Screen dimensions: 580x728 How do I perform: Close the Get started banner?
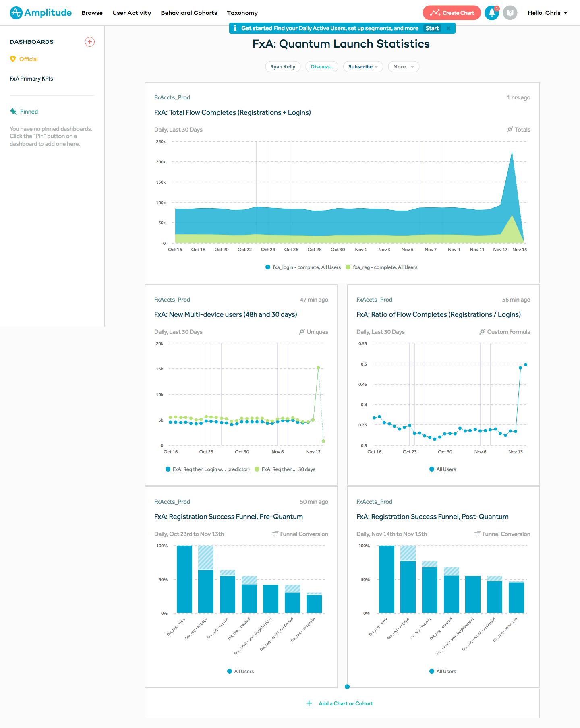tap(448, 28)
